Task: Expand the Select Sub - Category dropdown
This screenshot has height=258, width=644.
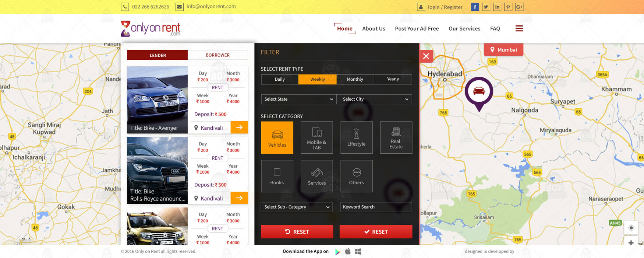Action: [297, 207]
